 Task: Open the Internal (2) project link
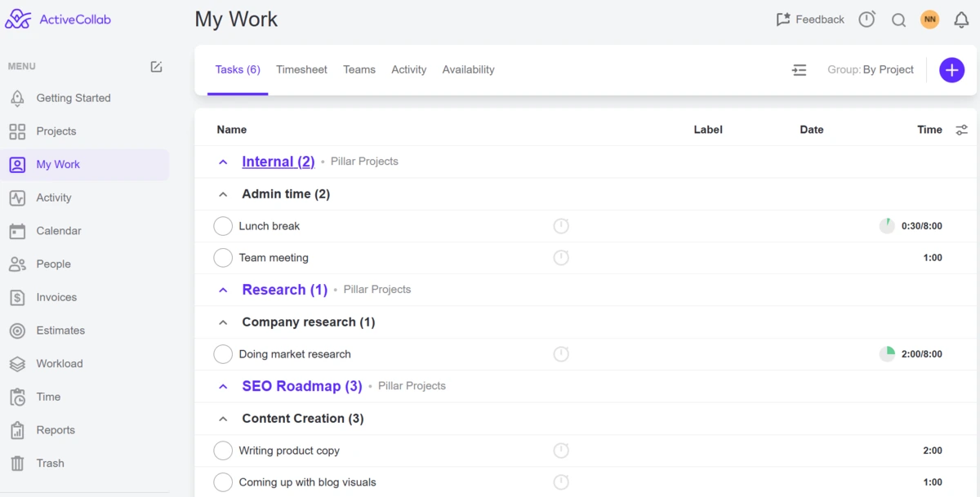click(278, 162)
